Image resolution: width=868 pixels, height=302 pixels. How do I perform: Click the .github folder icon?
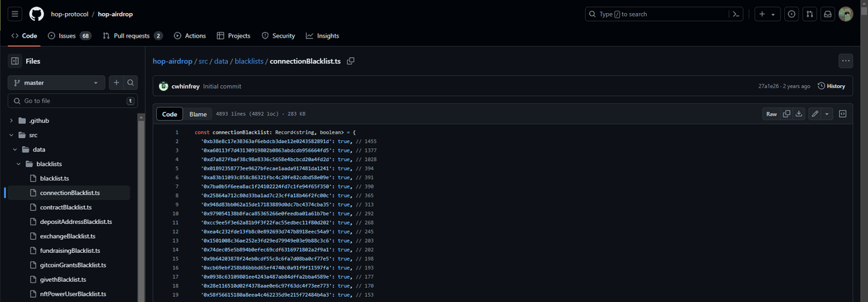(x=22, y=121)
